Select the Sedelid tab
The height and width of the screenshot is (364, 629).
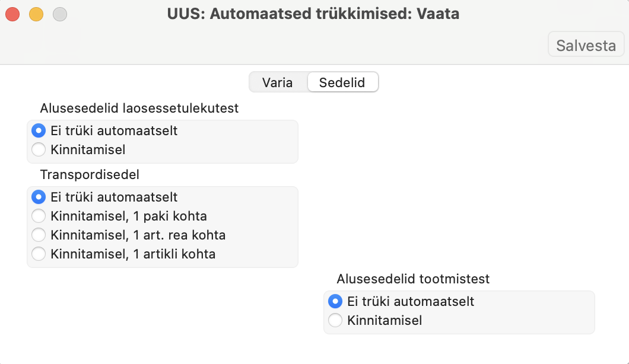342,82
